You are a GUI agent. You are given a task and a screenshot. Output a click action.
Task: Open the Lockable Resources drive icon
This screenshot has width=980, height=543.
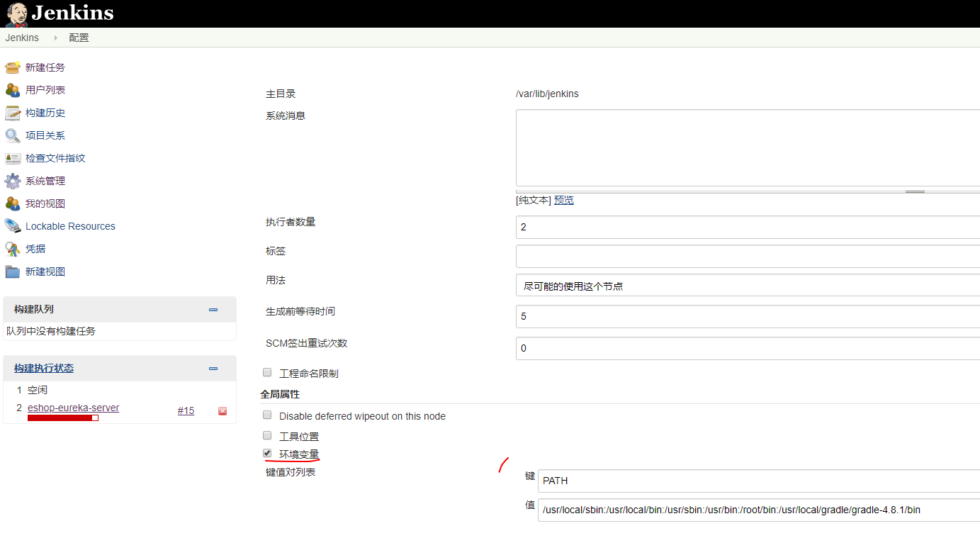13,226
